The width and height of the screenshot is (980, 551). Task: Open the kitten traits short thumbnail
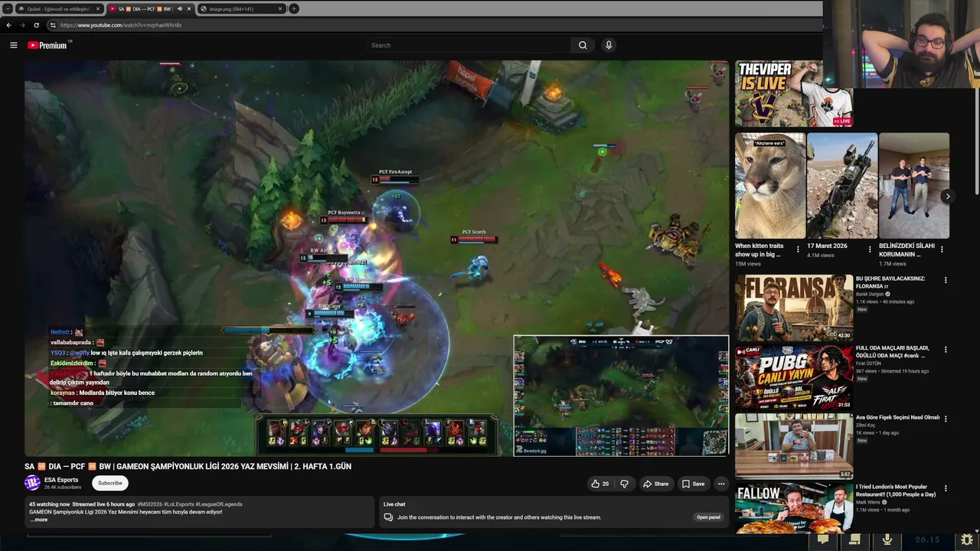pos(770,186)
